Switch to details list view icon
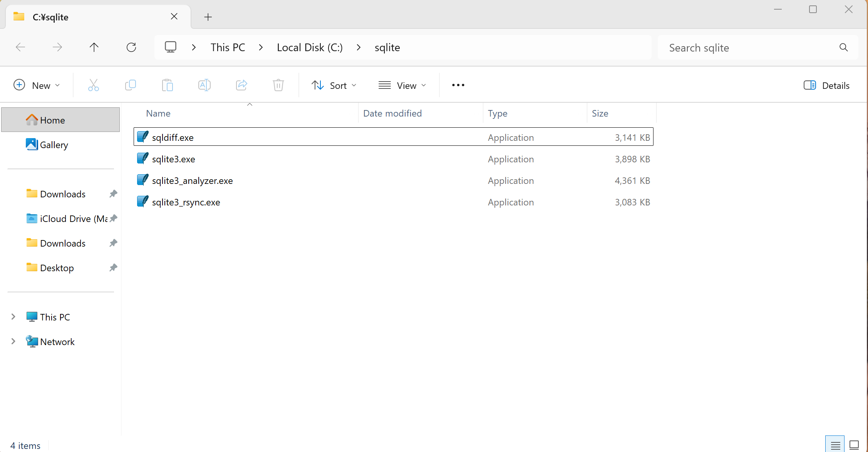Image resolution: width=868 pixels, height=452 pixels. [835, 445]
